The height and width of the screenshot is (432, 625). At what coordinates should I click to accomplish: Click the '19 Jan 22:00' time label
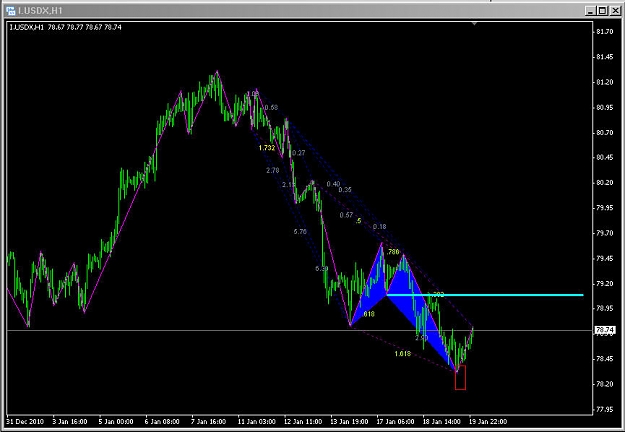click(x=488, y=421)
